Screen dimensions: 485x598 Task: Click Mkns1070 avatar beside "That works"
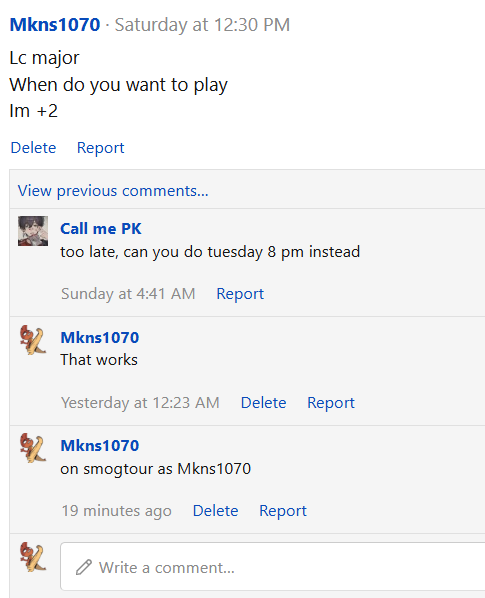(33, 340)
